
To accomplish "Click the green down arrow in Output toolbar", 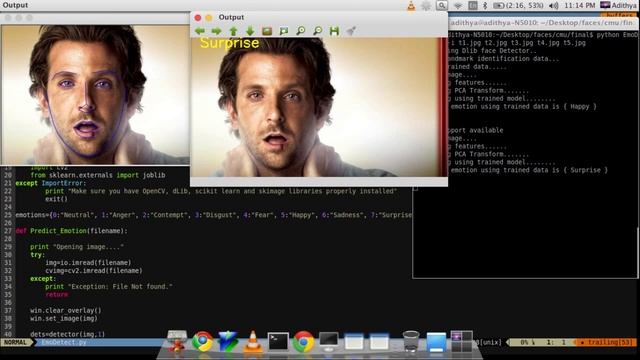I will tap(250, 31).
